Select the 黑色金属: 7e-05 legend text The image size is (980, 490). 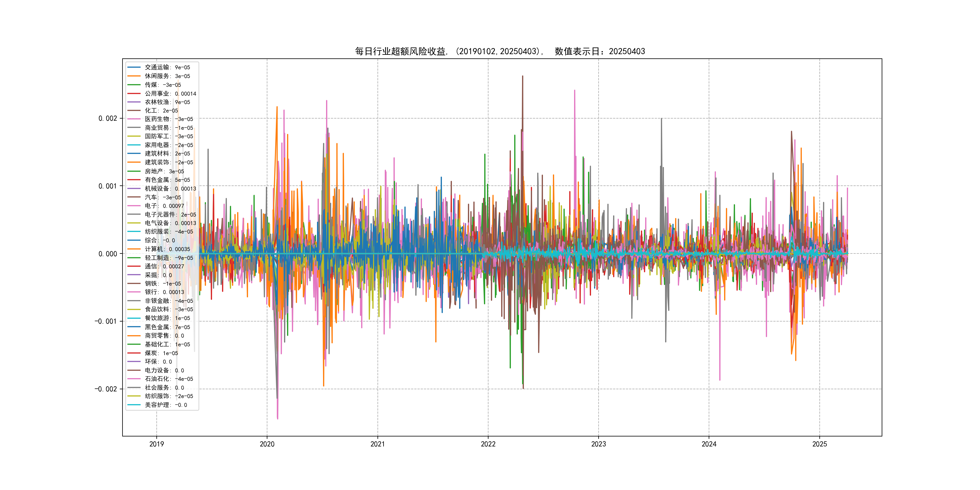(x=167, y=327)
